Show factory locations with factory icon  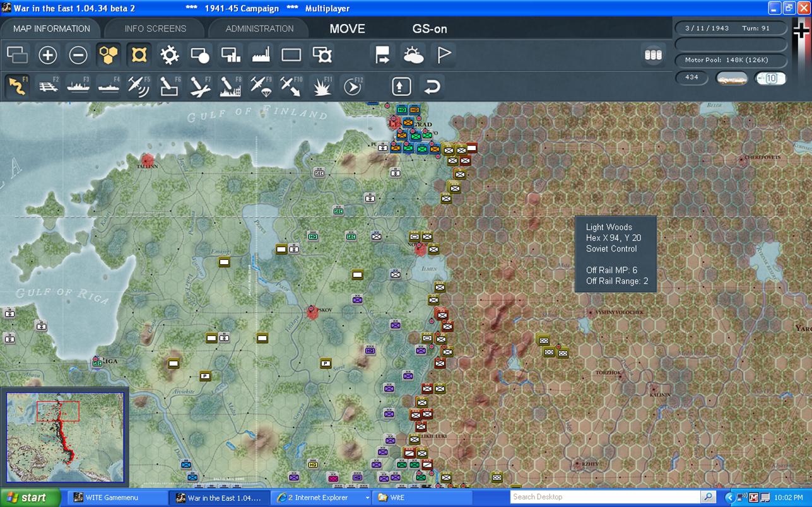(261, 55)
